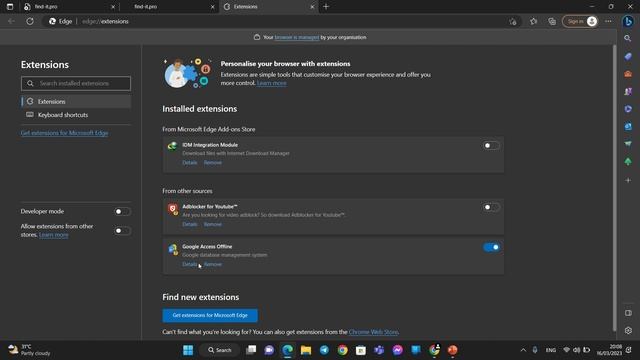
Task: Turn on Developer mode switch
Action: (122, 211)
